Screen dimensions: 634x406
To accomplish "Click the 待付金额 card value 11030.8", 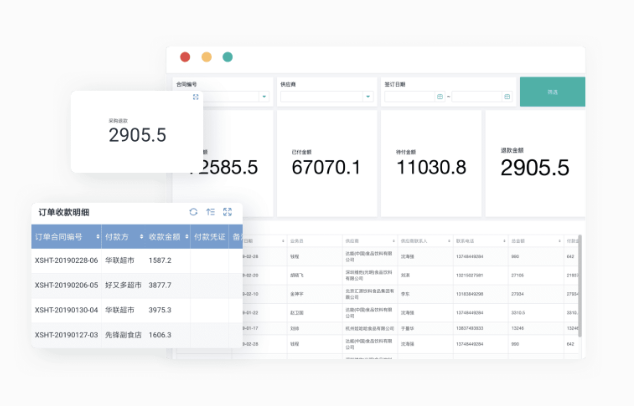I will coord(431,167).
